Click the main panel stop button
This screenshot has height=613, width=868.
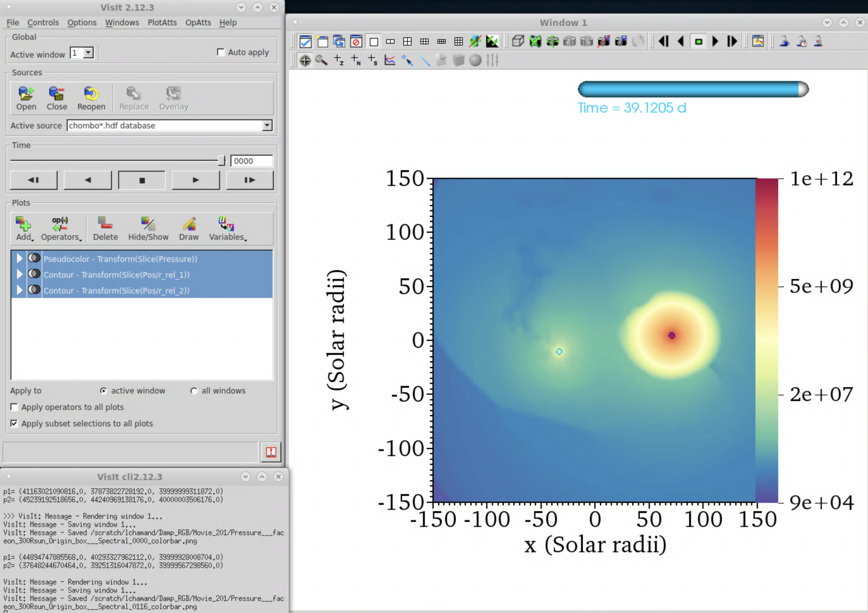click(142, 180)
